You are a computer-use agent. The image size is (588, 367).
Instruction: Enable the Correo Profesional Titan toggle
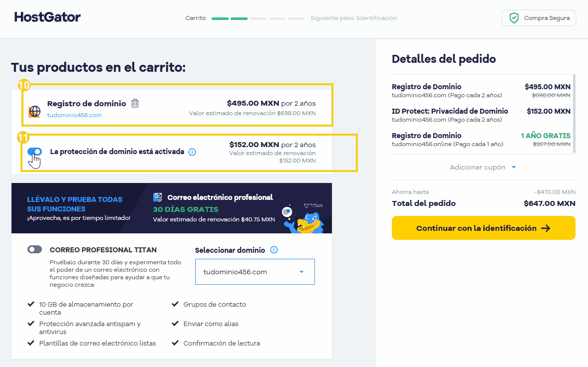click(x=34, y=249)
